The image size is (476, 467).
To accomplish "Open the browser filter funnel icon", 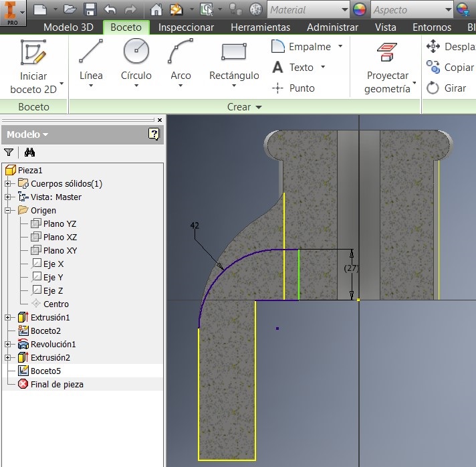I will click(9, 153).
